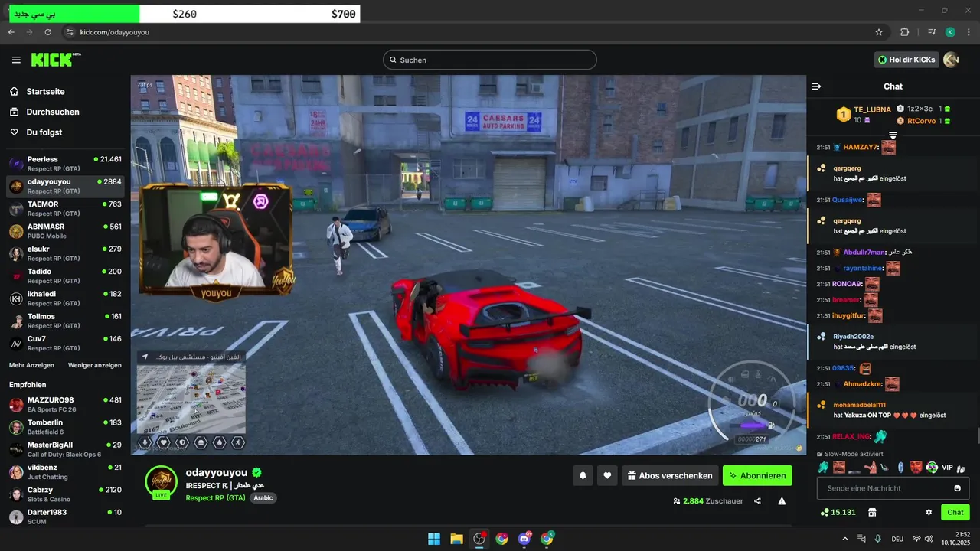Focus the Suchen search box
Viewport: 980px width, 551px height.
point(489,60)
